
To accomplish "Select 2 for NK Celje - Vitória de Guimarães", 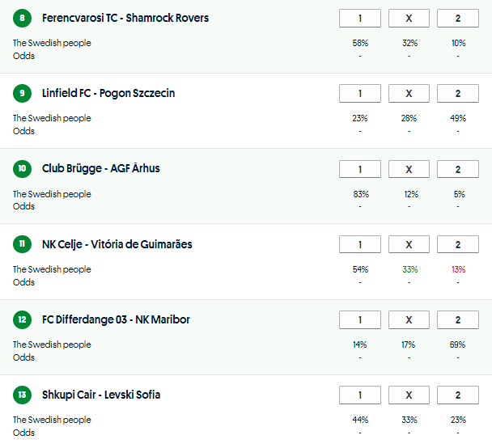I will [457, 245].
